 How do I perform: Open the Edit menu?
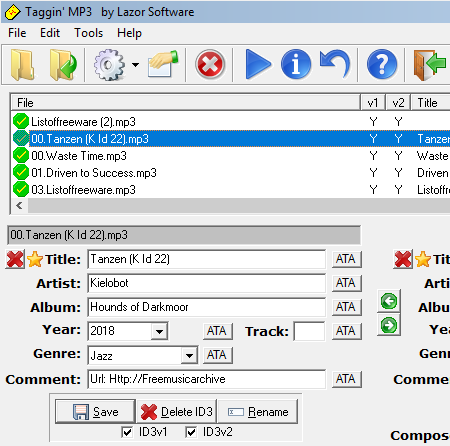[x=50, y=33]
